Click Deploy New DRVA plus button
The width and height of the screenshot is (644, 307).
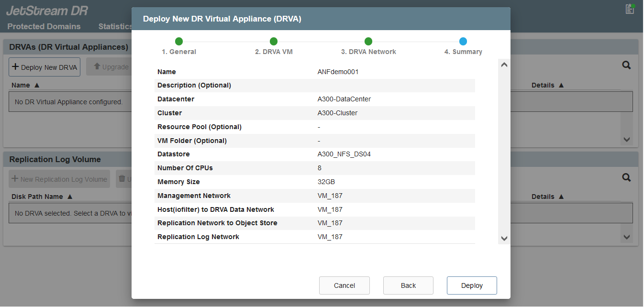44,67
